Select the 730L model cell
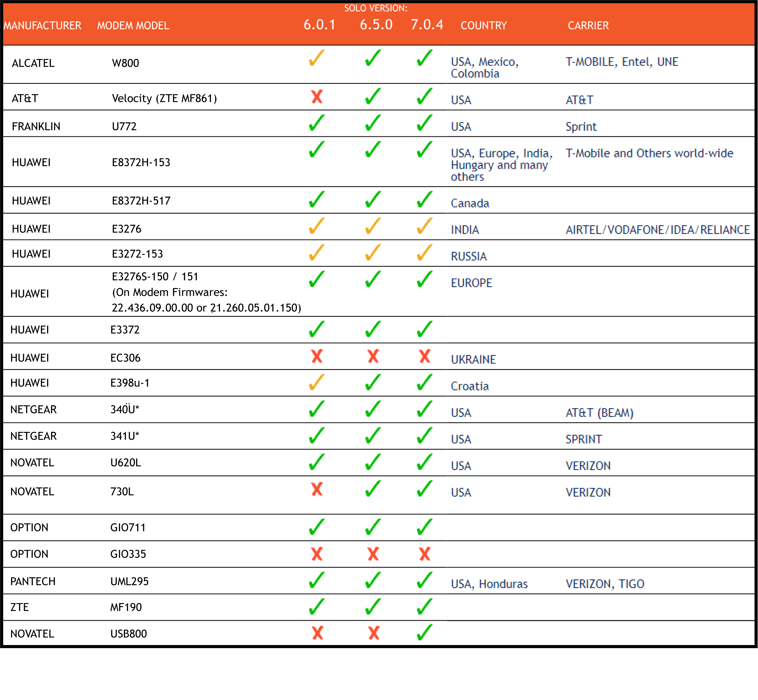Image resolution: width=758 pixels, height=700 pixels. coord(122,492)
